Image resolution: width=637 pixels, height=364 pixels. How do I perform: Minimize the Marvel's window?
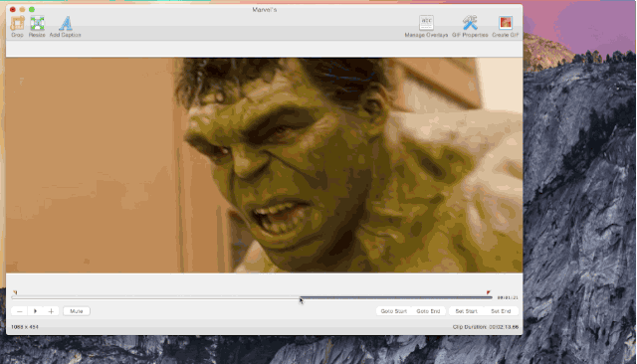point(22,9)
